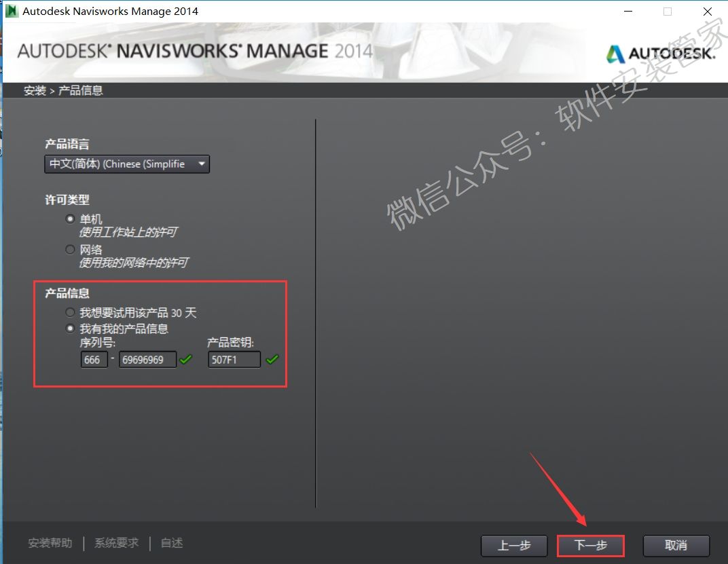Screen dimensions: 728x564
Task: Select the 我有我的产品信息 radio button
Action: (70, 328)
